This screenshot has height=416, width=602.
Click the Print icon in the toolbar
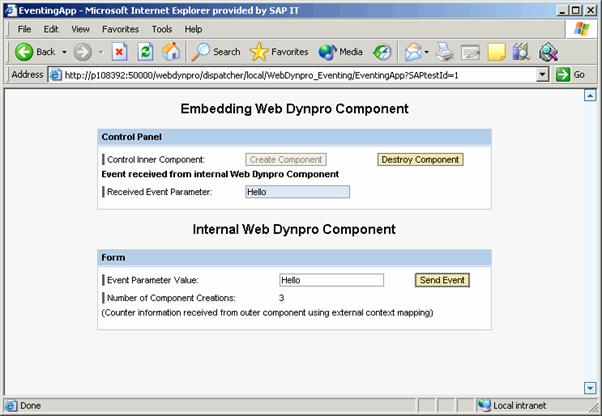point(445,52)
